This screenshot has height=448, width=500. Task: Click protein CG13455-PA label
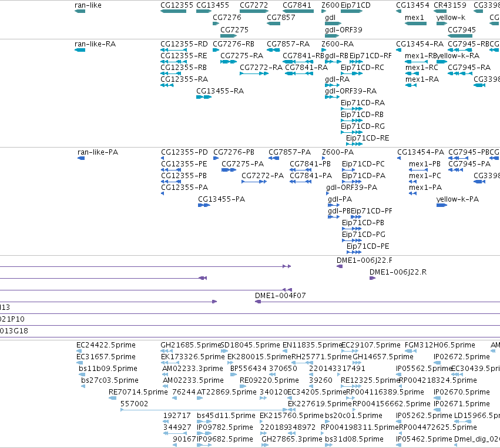coord(222,199)
